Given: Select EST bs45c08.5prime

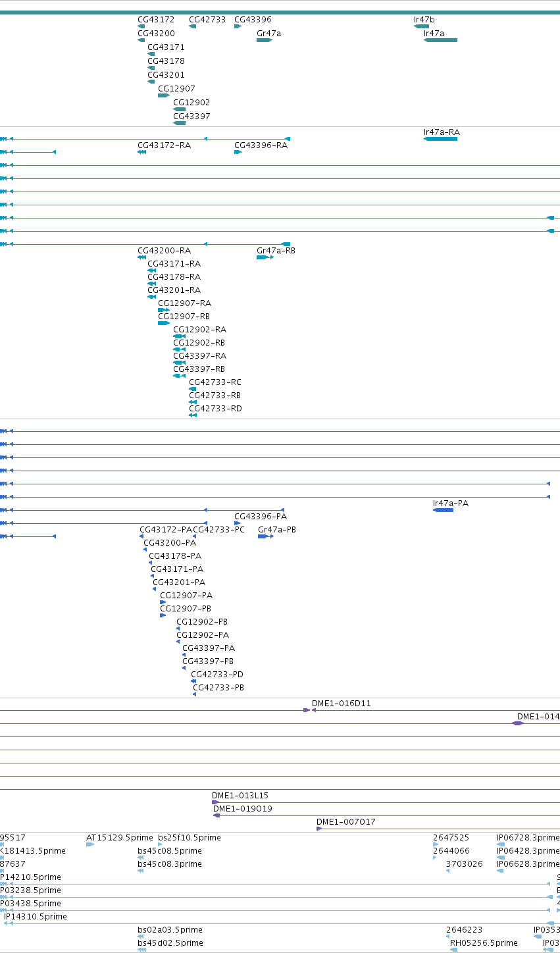Looking at the screenshot, I should [170, 851].
